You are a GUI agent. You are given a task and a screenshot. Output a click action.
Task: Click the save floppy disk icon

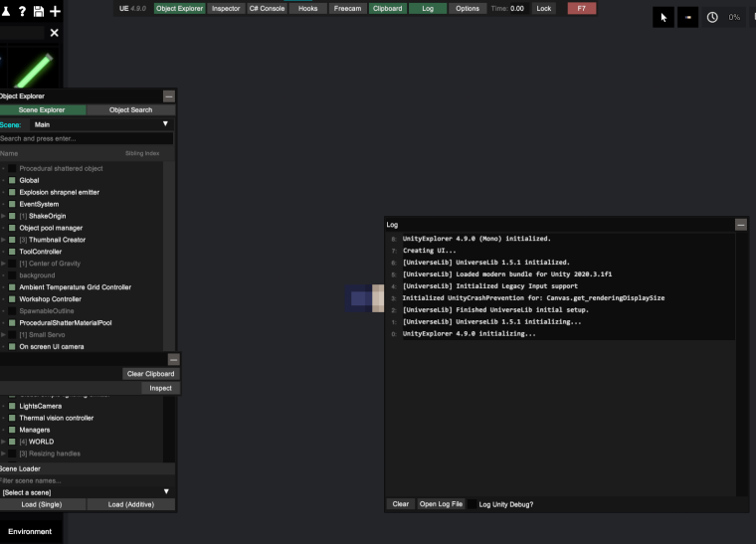pyautogui.click(x=39, y=11)
